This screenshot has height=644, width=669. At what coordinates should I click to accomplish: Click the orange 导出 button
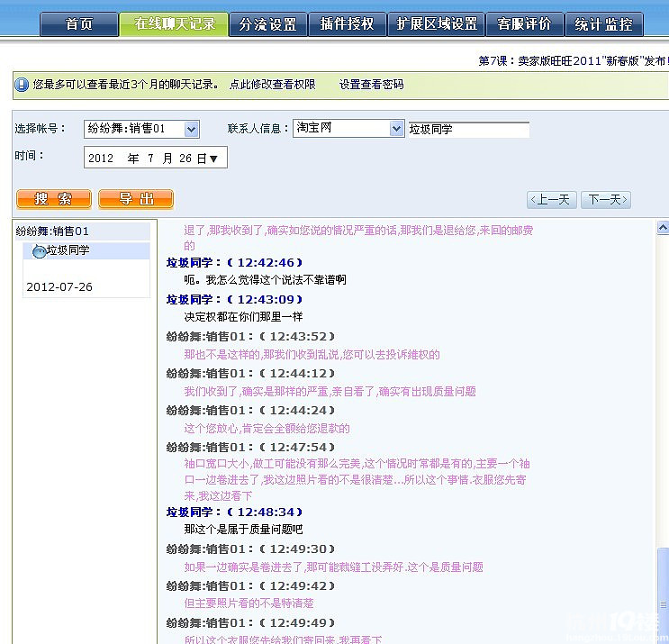click(x=136, y=199)
